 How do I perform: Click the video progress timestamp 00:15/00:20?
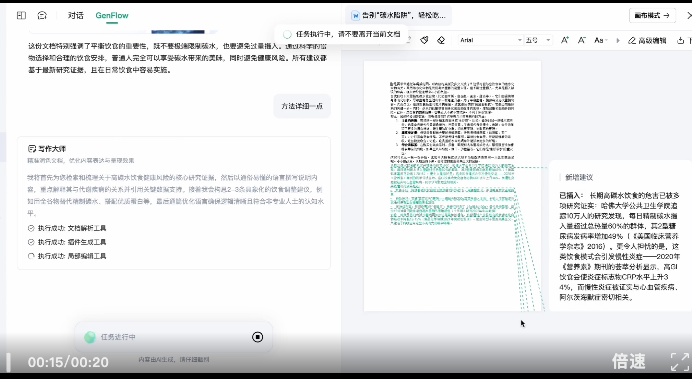pos(68,362)
